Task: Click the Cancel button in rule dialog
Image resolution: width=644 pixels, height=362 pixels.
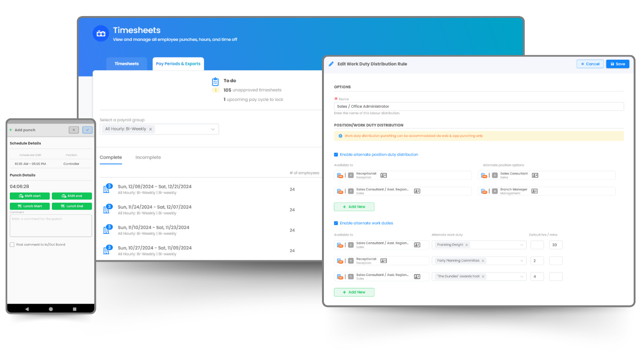Action: pyautogui.click(x=590, y=64)
